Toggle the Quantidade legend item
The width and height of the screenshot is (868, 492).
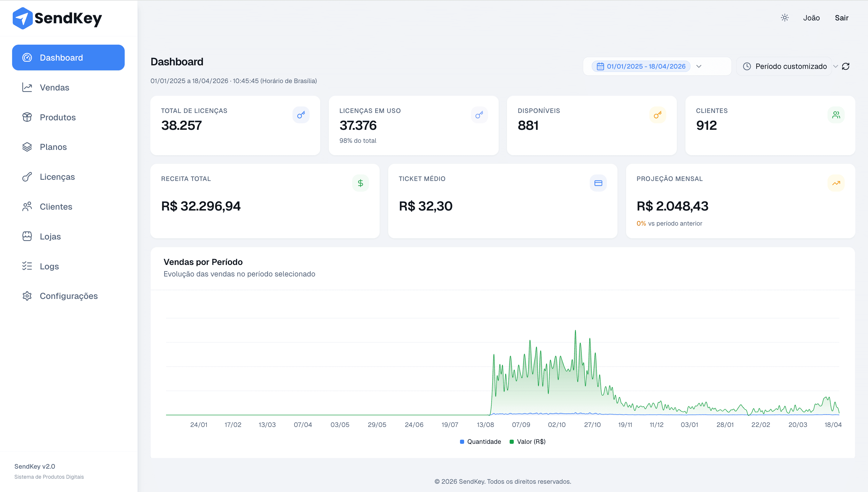tap(480, 441)
